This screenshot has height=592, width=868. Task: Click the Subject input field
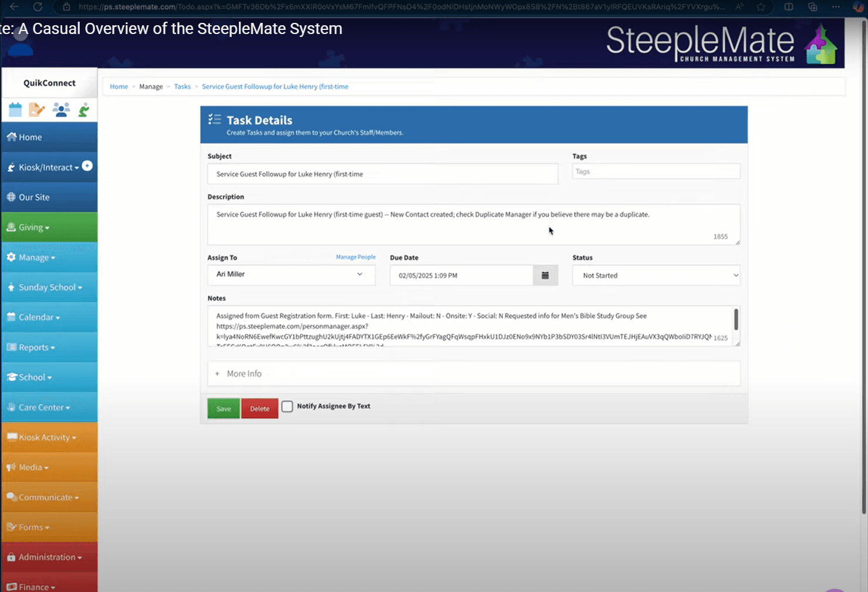tap(383, 174)
